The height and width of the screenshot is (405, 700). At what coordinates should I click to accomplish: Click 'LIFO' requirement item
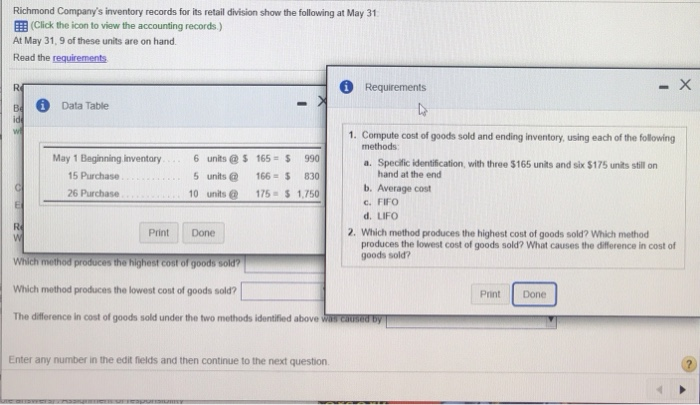point(388,216)
